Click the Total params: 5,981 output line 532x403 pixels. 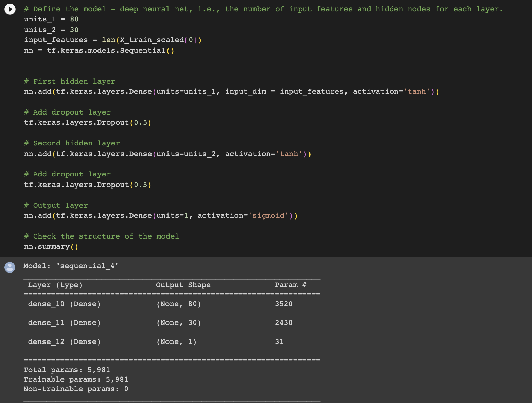[67, 370]
